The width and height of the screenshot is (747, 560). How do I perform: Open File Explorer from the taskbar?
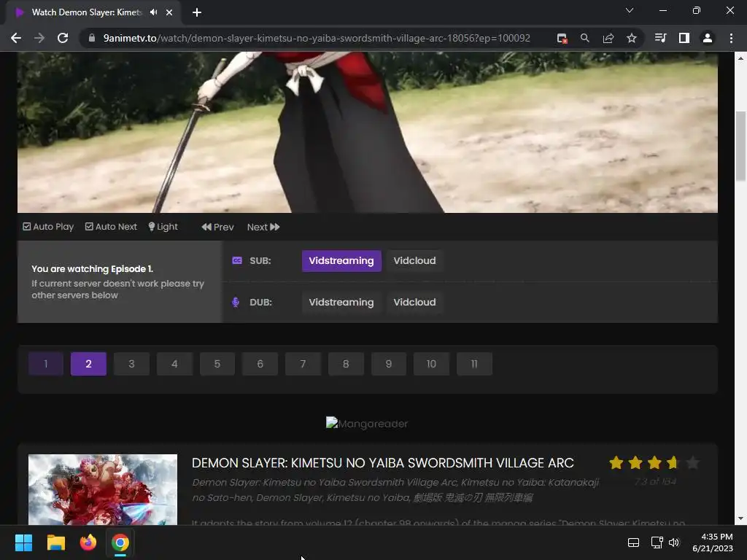pyautogui.click(x=55, y=542)
